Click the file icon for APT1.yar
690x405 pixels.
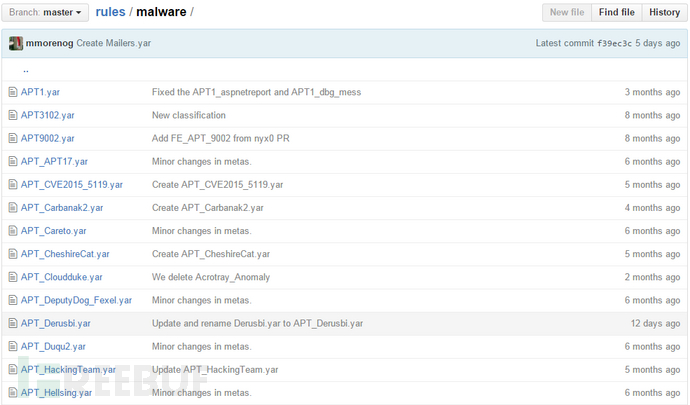point(13,92)
